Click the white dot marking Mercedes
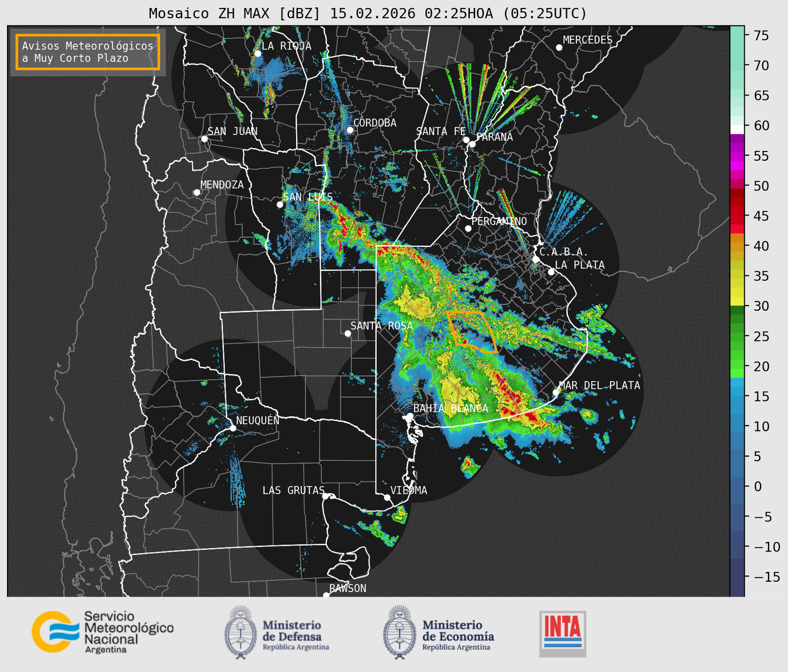 [x=559, y=48]
